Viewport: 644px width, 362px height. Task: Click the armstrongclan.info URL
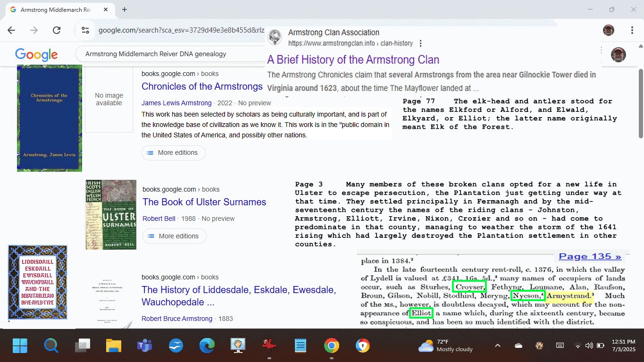click(x=350, y=43)
